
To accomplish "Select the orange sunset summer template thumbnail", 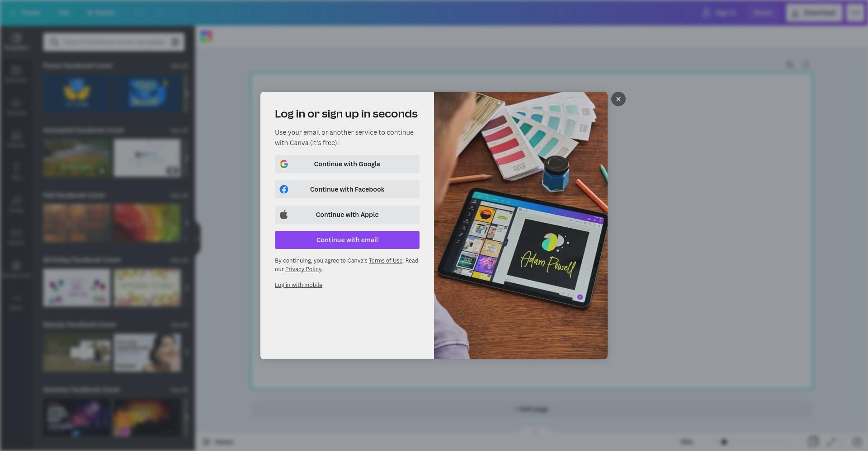I will coord(147,417).
